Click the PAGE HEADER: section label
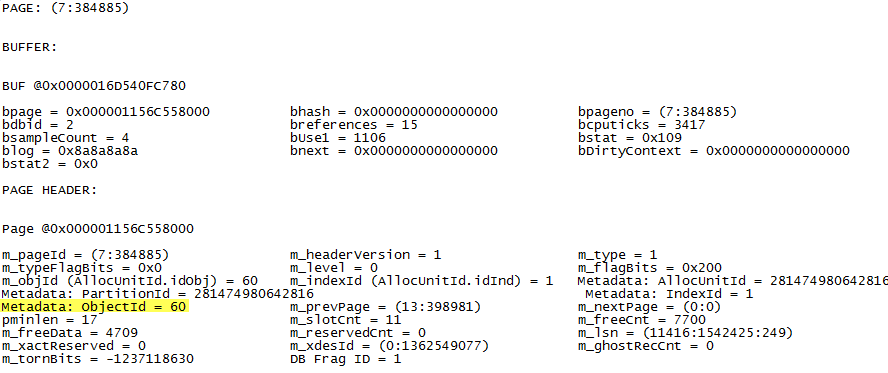The image size is (888, 373). click(49, 190)
